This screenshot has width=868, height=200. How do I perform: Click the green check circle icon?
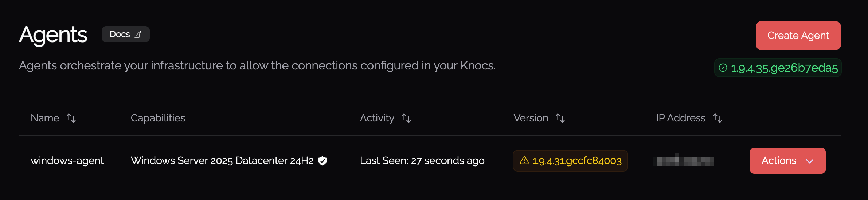tap(723, 68)
